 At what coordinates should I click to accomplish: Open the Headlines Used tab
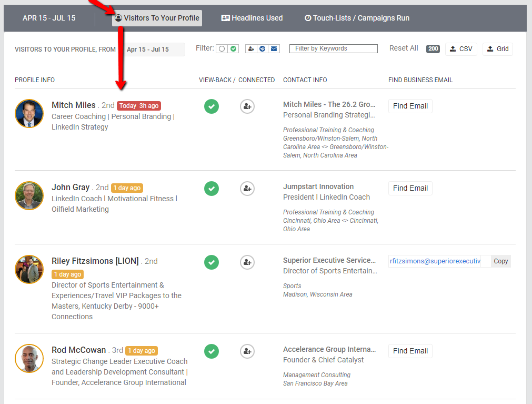tap(252, 18)
